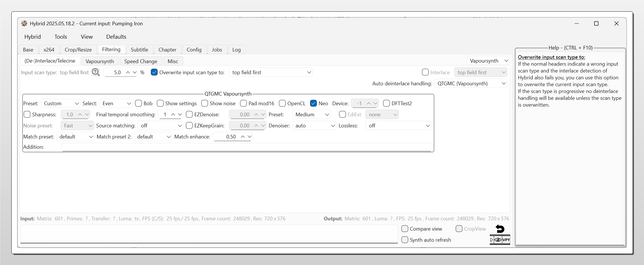The width and height of the screenshot is (644, 265).
Task: Switch to the Crop/Resize tab
Action: tap(78, 50)
